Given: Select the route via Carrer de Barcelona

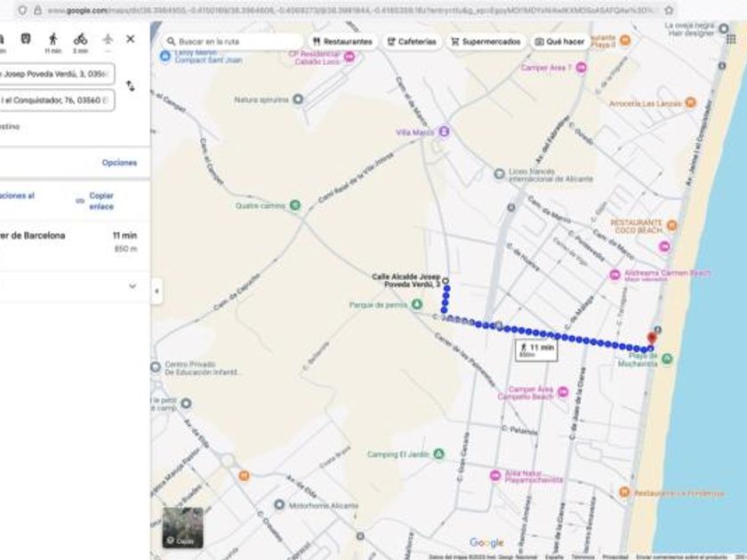Looking at the screenshot, I should (x=69, y=242).
